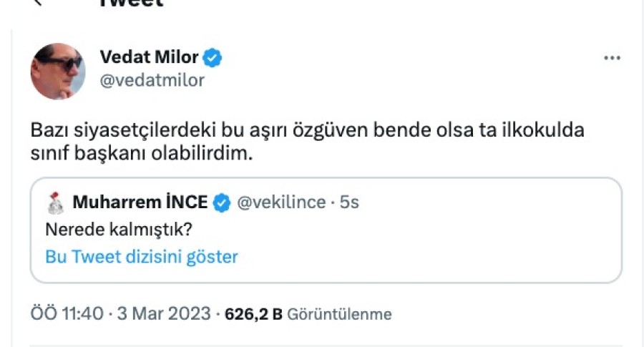Click the 5s timestamp in quoted tweet
Screen dimensions: 644x347
click(349, 203)
